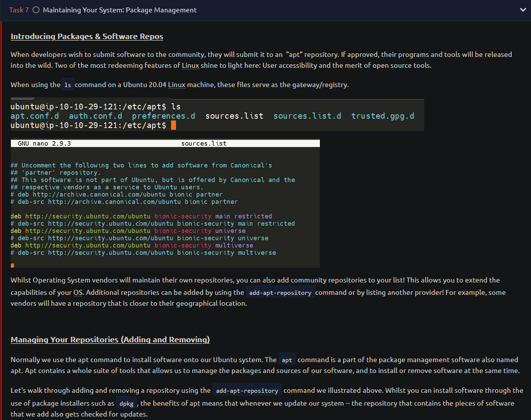Viewport: 531px width, 420px height.
Task: Click the commented deb archive.canonical.com partner line
Action: click(x=117, y=194)
